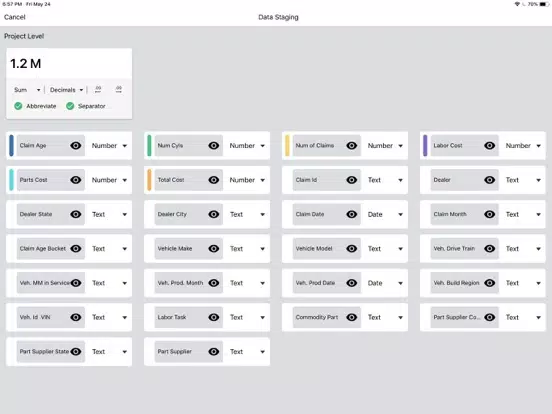This screenshot has width=552, height=414.
Task: Toggle Part Supplier Co. eye icon
Action: [x=490, y=317]
